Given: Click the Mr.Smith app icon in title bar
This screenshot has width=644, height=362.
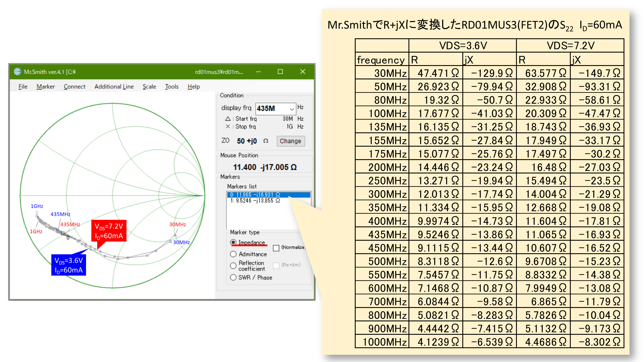Looking at the screenshot, I should pyautogui.click(x=17, y=72).
